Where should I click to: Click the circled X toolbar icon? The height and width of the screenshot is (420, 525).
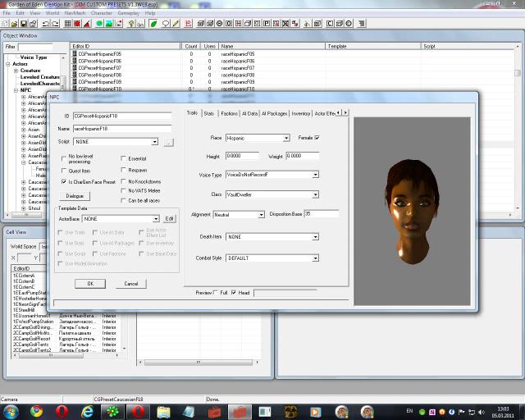pyautogui.click(x=219, y=24)
